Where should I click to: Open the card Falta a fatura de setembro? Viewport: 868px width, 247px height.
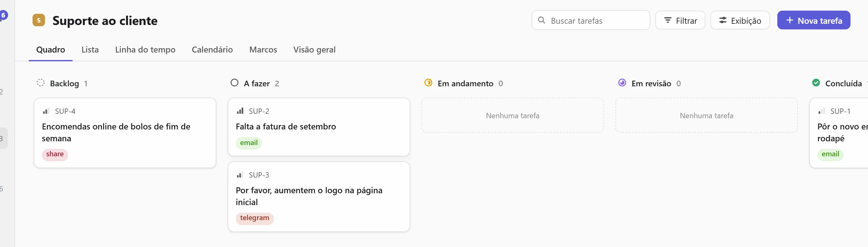[x=319, y=127]
